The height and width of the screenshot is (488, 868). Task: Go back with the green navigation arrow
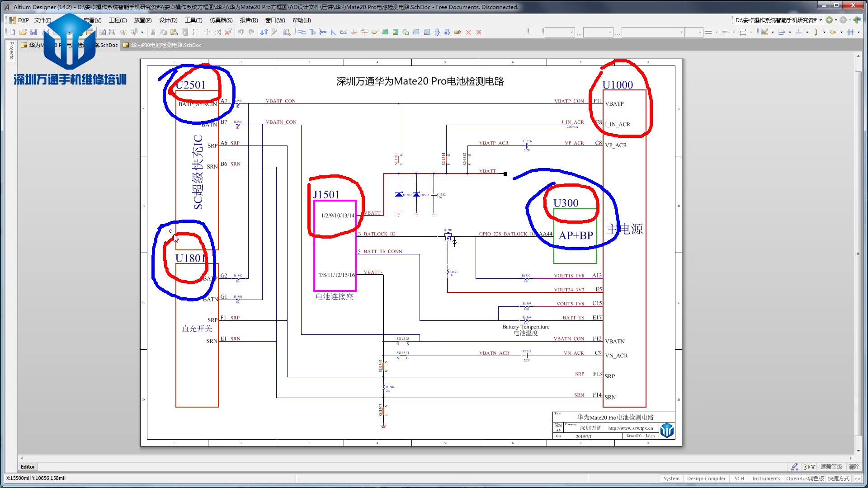[829, 20]
